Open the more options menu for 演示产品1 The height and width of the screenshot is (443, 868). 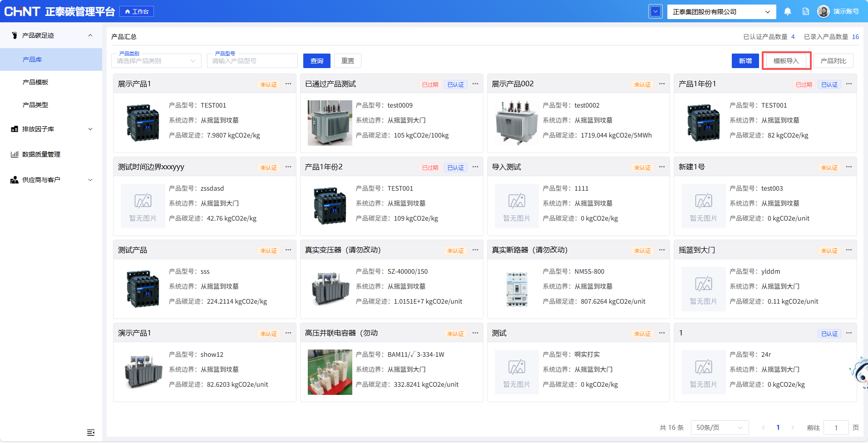288,333
